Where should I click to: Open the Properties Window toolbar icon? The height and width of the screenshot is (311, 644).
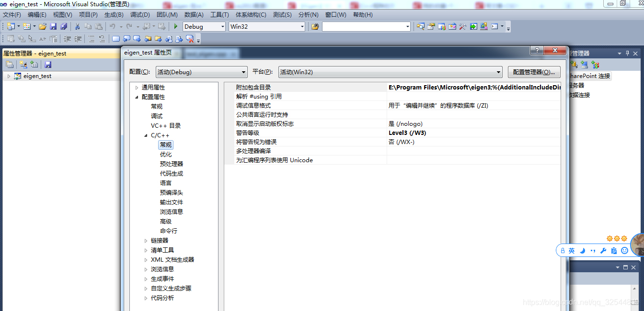pos(431,26)
